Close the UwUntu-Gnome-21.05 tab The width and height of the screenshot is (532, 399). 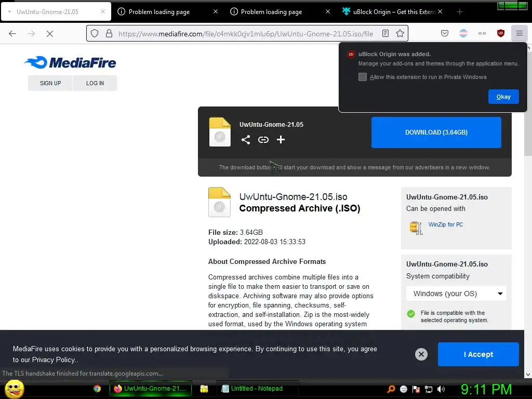103,11
